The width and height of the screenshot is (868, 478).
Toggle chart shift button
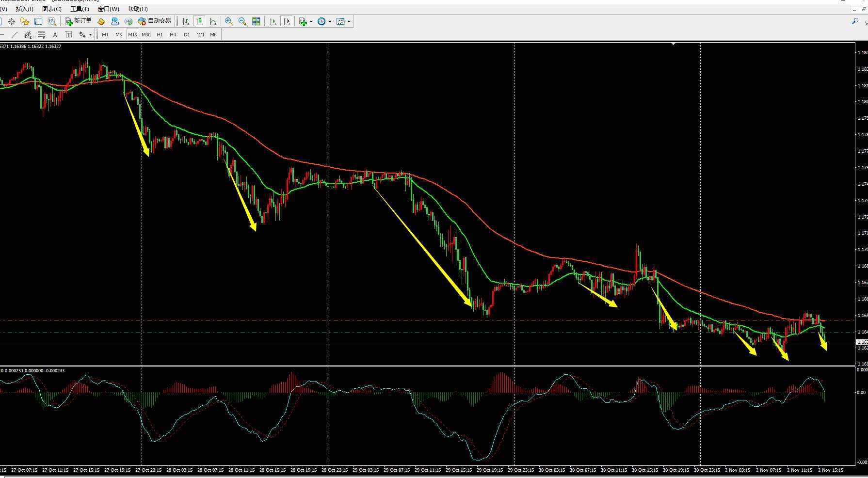click(x=287, y=21)
